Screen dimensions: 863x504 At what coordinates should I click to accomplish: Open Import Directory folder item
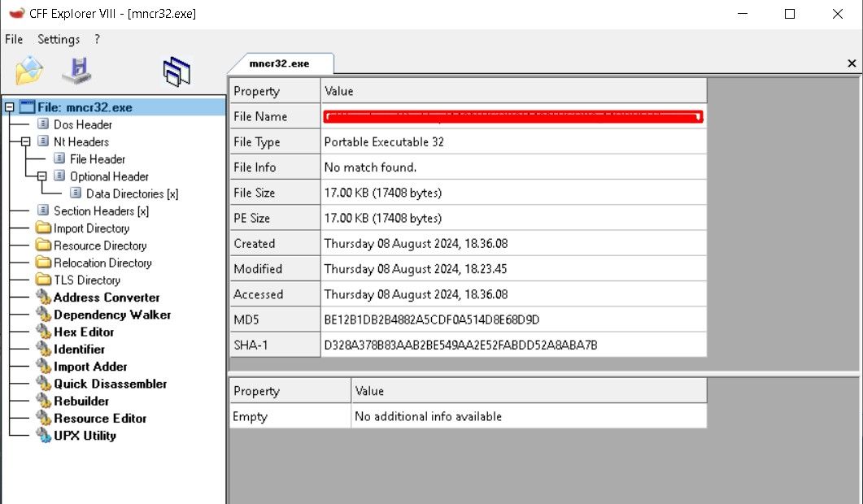click(91, 228)
